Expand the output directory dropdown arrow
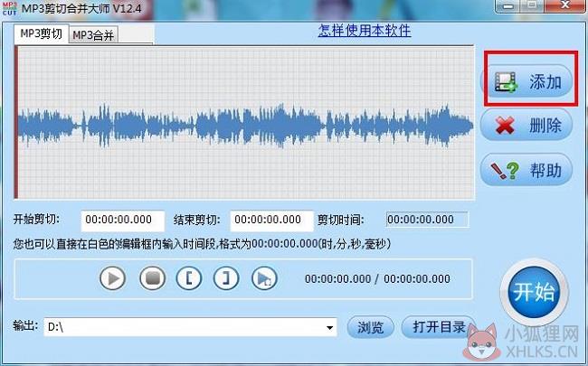 pos(329,327)
